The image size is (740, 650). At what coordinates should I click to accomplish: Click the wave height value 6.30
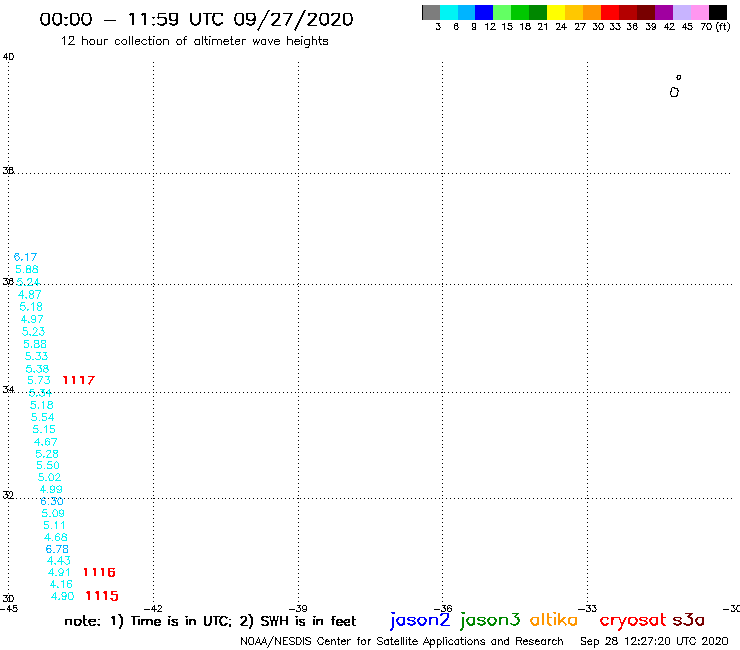click(52, 501)
